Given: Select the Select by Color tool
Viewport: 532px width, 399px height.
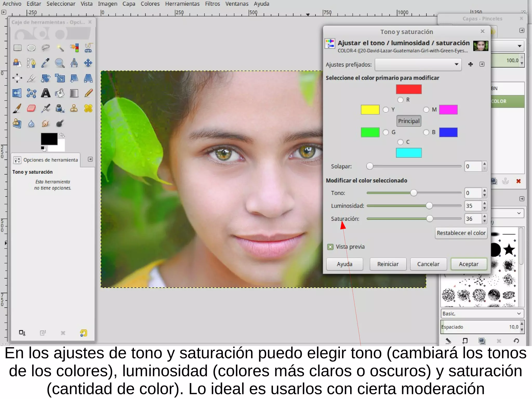Looking at the screenshot, I should coord(74,48).
